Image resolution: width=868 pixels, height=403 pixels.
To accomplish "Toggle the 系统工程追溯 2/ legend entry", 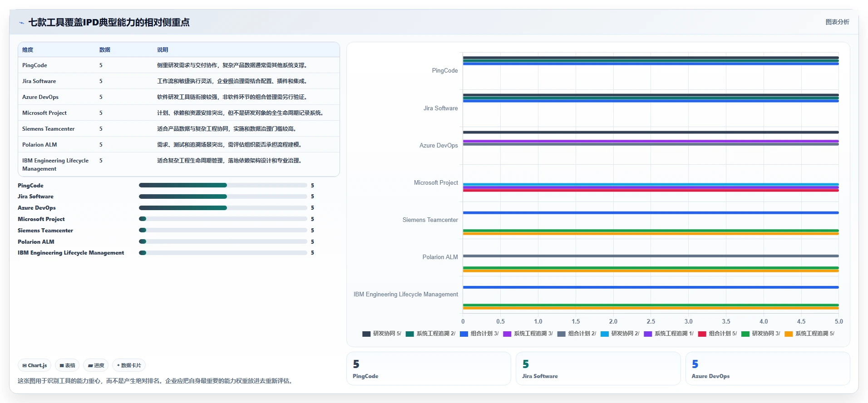I will pos(430,334).
